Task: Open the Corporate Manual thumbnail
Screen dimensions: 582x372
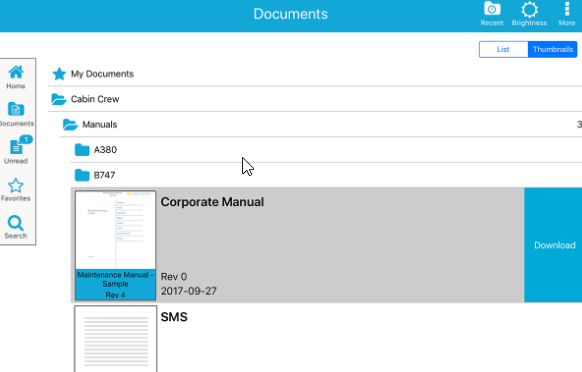Action: tap(115, 245)
